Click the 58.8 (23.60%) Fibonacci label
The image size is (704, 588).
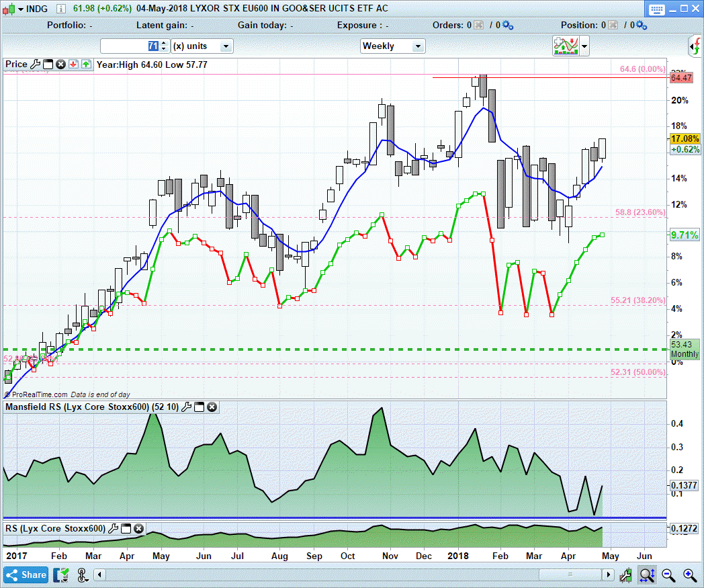point(640,212)
